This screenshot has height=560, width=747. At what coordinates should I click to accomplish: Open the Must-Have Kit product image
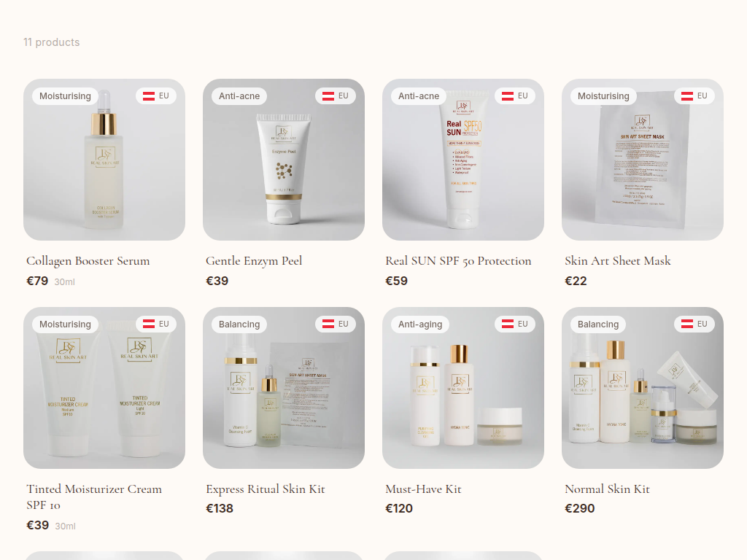click(x=463, y=388)
